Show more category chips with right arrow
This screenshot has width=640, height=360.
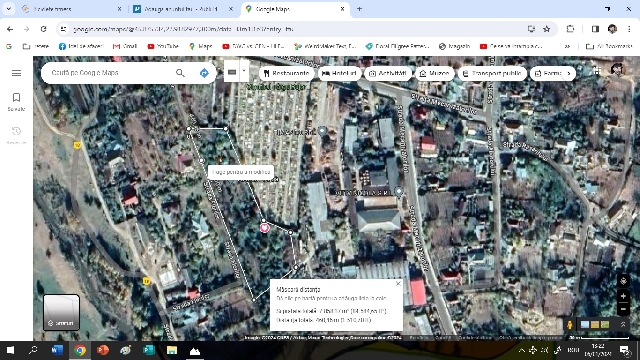click(x=569, y=73)
